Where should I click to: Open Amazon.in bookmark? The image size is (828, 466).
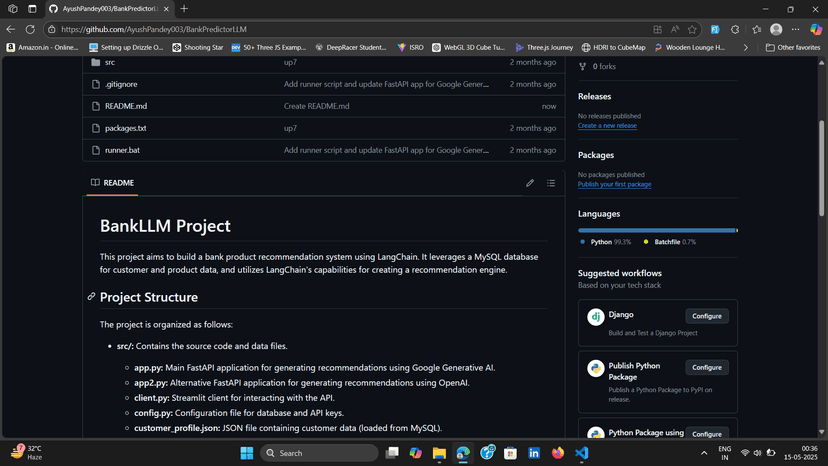point(42,48)
